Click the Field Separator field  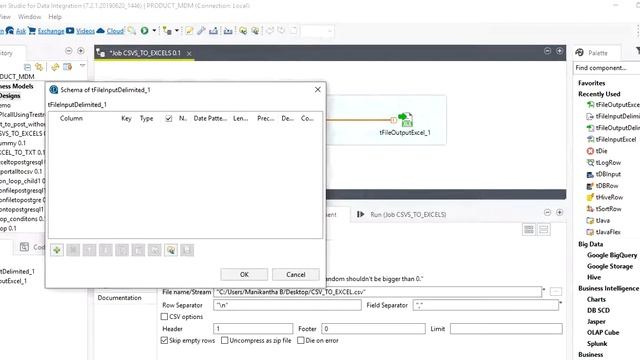pos(486,305)
